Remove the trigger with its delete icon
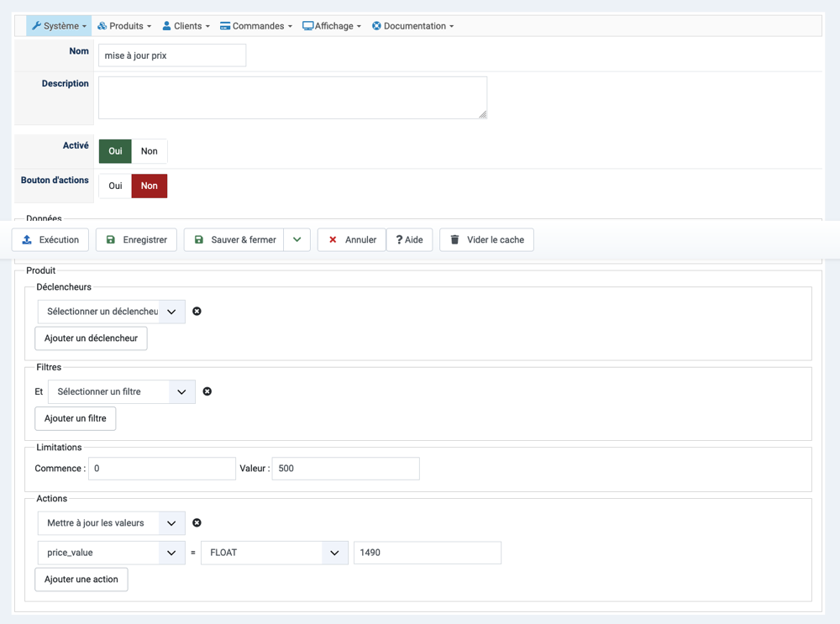The height and width of the screenshot is (624, 840). (x=197, y=312)
